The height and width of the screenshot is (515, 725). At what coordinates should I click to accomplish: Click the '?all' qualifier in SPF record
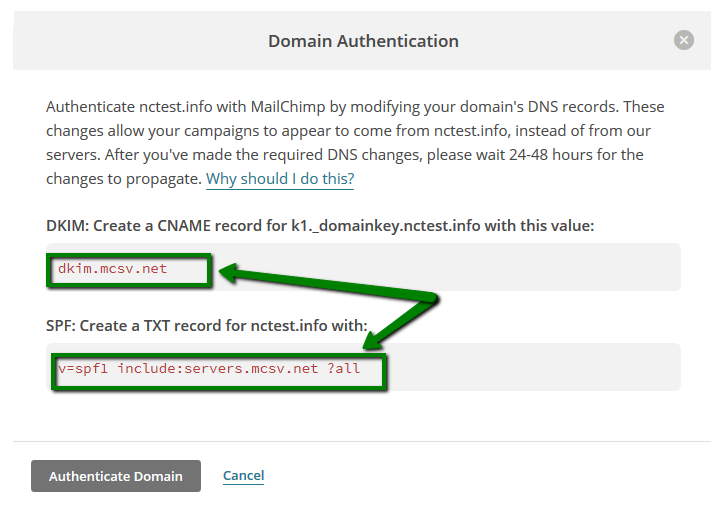343,368
